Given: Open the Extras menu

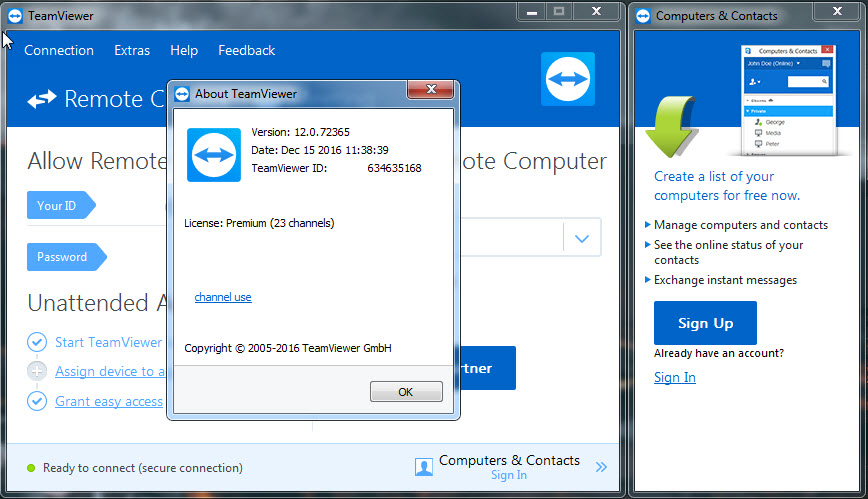Looking at the screenshot, I should coord(132,50).
